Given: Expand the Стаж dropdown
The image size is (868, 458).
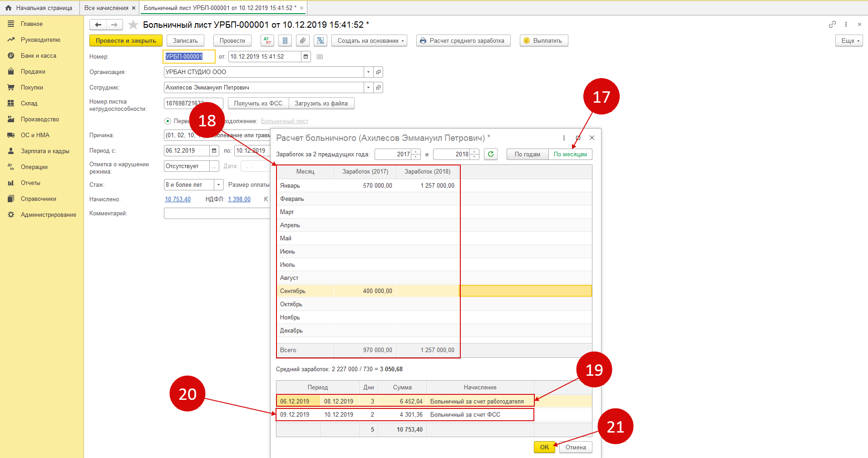Looking at the screenshot, I should 219,184.
